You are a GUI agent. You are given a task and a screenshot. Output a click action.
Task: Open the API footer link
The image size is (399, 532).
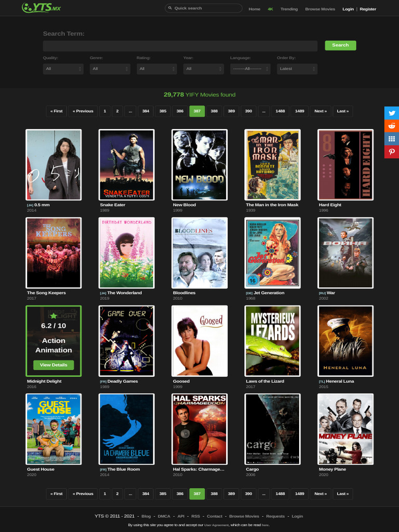(x=181, y=516)
